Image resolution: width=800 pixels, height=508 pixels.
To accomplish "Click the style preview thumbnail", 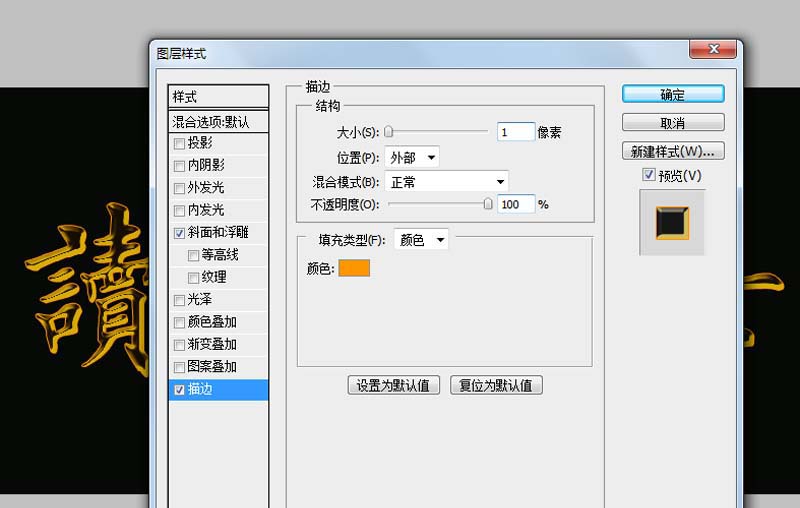I will point(672,223).
